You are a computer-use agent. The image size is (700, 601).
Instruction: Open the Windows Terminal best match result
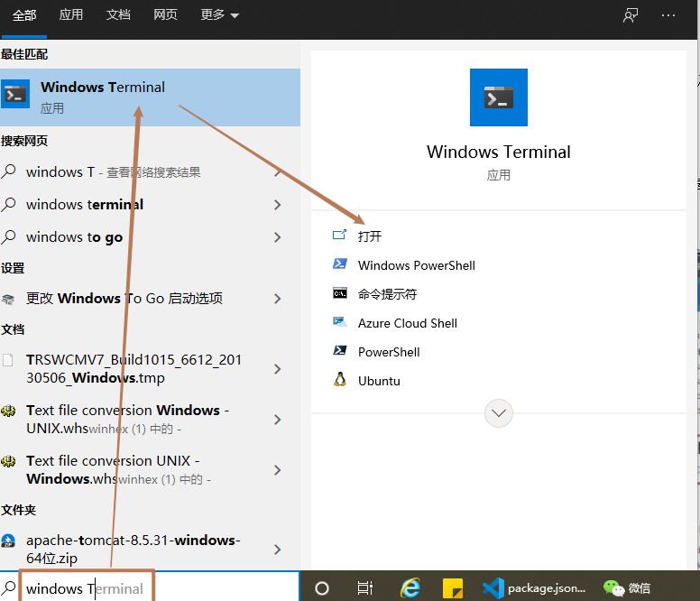(150, 97)
